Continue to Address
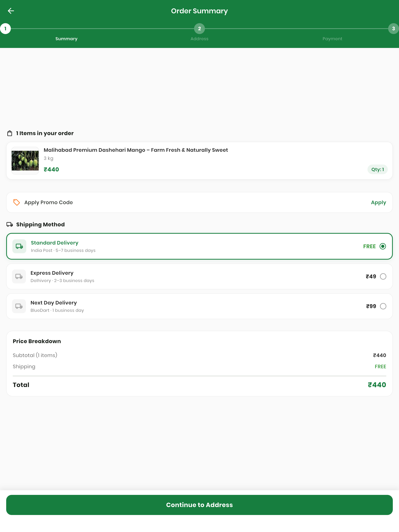This screenshot has height=532, width=399. pos(199,505)
